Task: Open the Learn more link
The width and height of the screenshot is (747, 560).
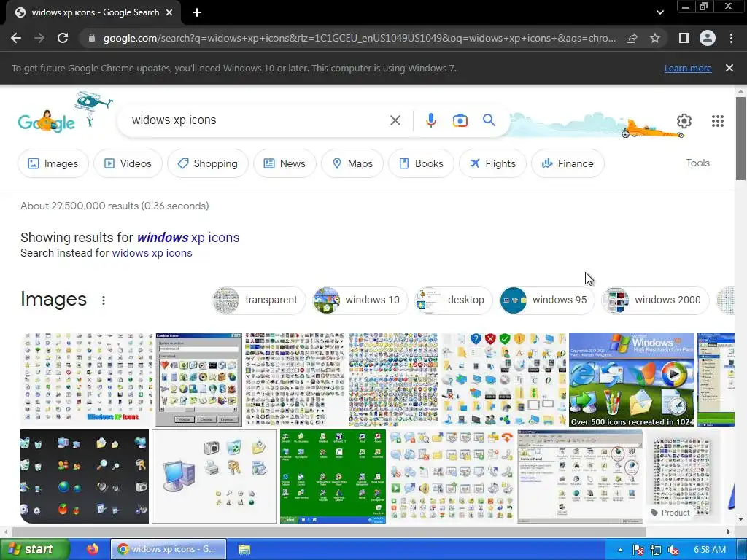Action: click(688, 68)
